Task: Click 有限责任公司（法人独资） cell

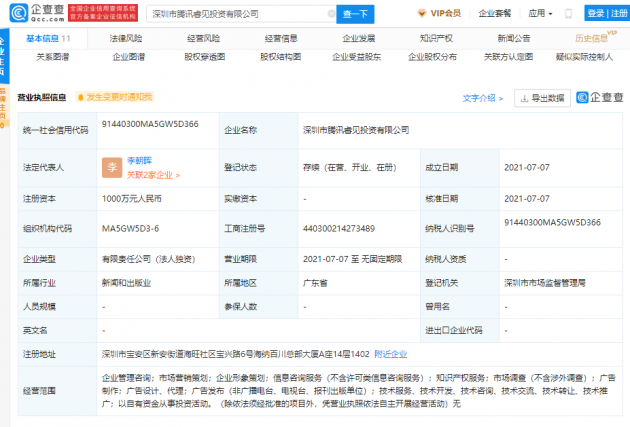Action: point(148,259)
